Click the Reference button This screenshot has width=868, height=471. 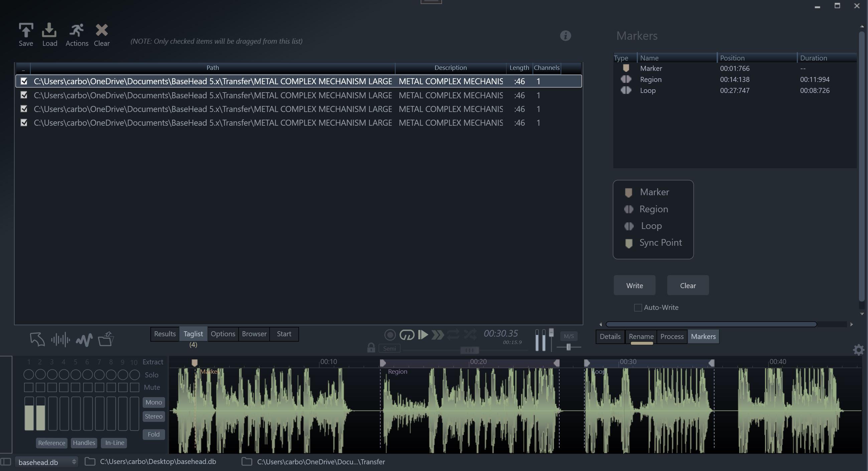[x=51, y=443]
